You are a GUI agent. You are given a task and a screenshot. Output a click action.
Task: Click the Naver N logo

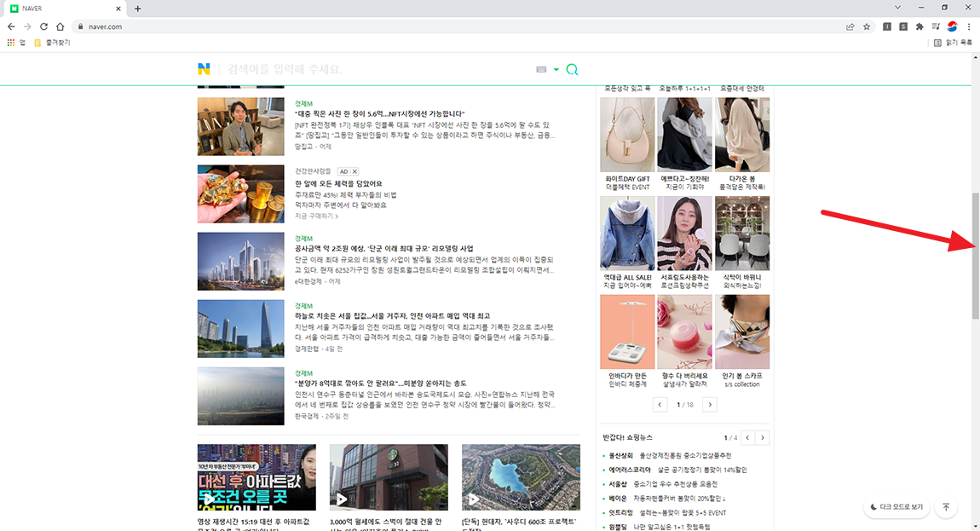[x=204, y=69]
